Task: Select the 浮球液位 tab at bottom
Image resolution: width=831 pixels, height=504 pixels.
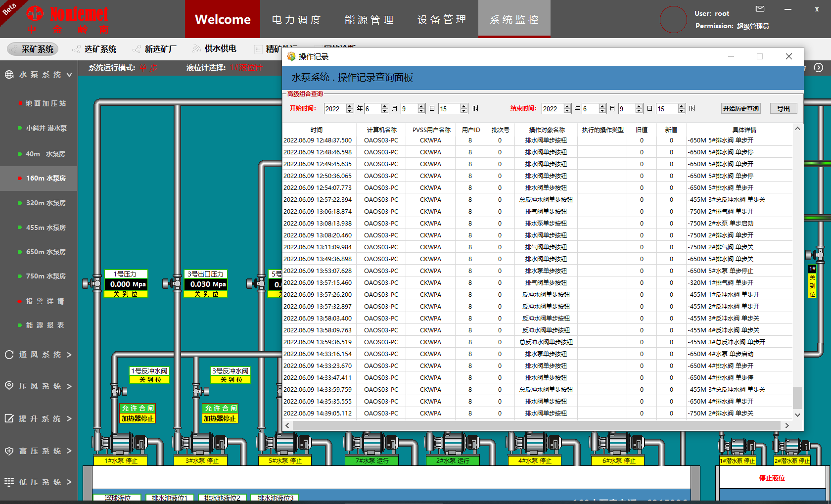Action: (x=117, y=498)
